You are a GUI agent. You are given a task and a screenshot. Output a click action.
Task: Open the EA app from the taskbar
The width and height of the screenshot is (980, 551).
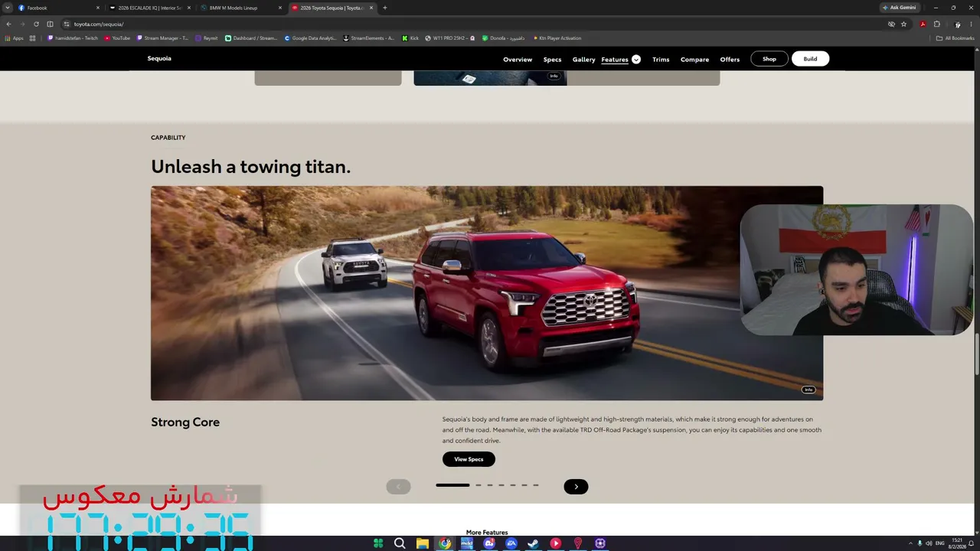pos(511,543)
